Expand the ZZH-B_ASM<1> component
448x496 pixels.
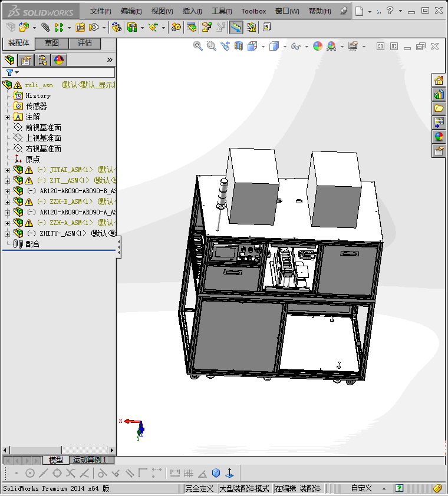(x=7, y=202)
